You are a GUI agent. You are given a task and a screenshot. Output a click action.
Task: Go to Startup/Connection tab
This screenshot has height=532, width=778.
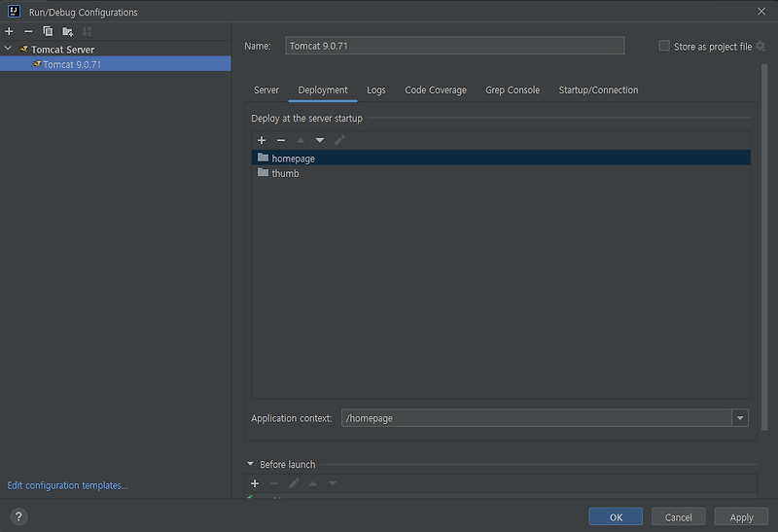click(598, 89)
